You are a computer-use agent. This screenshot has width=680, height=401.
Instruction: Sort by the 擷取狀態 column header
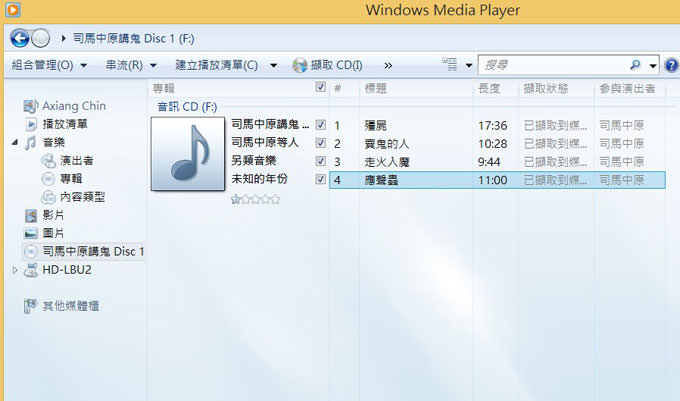[x=546, y=88]
